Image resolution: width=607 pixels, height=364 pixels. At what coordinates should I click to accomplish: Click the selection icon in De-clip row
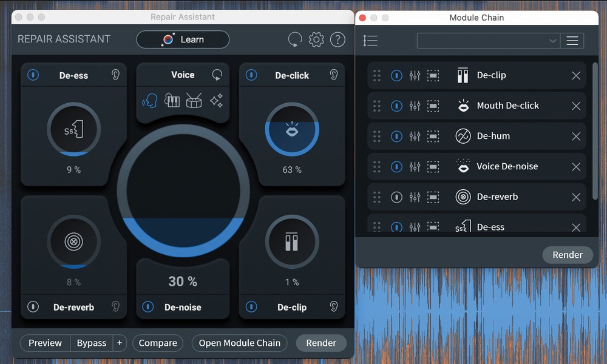click(x=433, y=75)
